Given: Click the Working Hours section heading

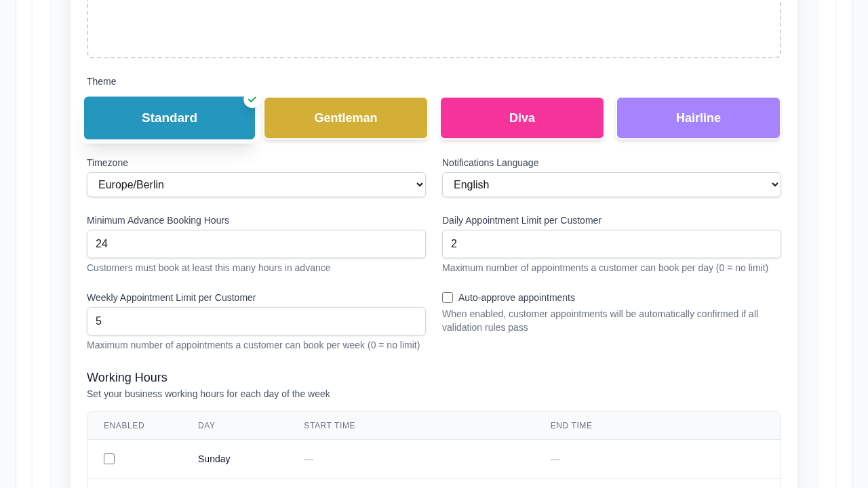Looking at the screenshot, I should click(127, 378).
